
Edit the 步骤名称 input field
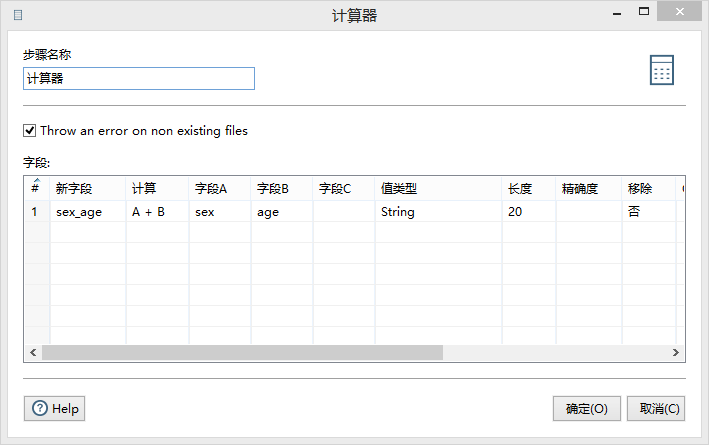[x=139, y=79]
